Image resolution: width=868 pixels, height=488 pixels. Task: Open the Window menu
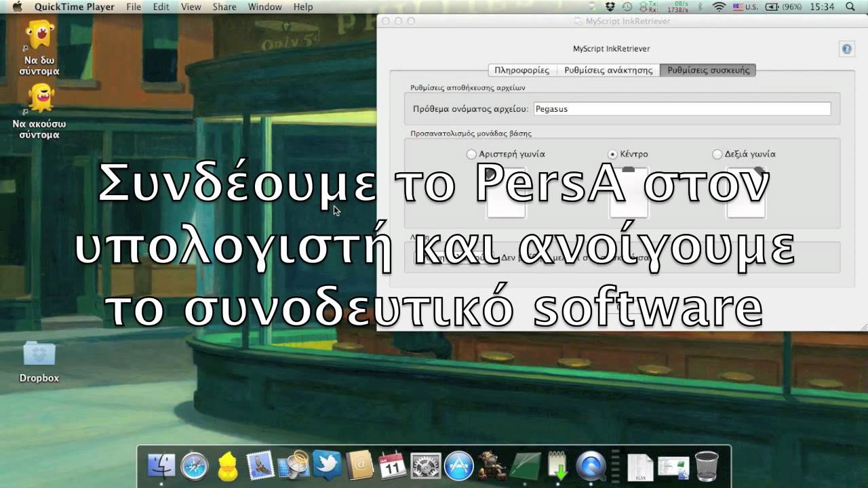tap(265, 7)
